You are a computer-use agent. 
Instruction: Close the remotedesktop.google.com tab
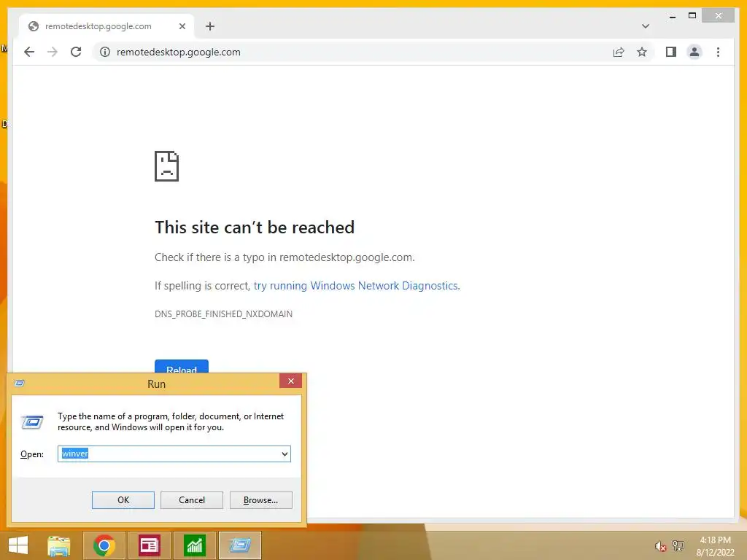pyautogui.click(x=182, y=26)
